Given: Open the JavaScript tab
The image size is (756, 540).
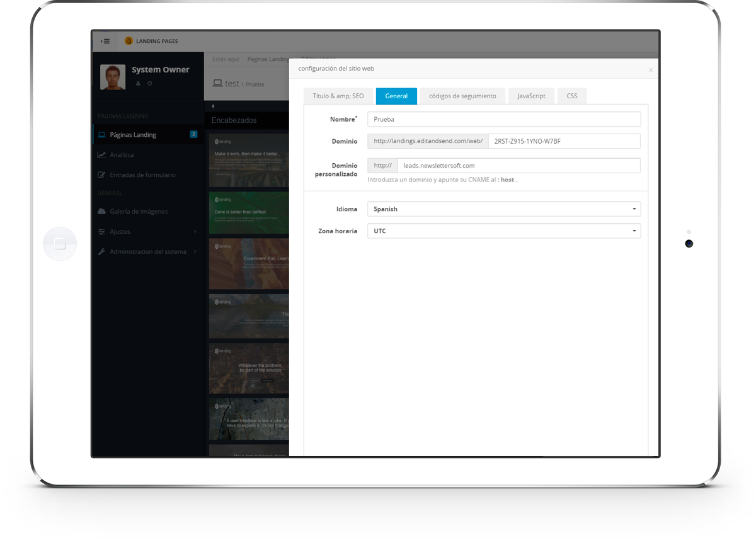Looking at the screenshot, I should point(531,96).
